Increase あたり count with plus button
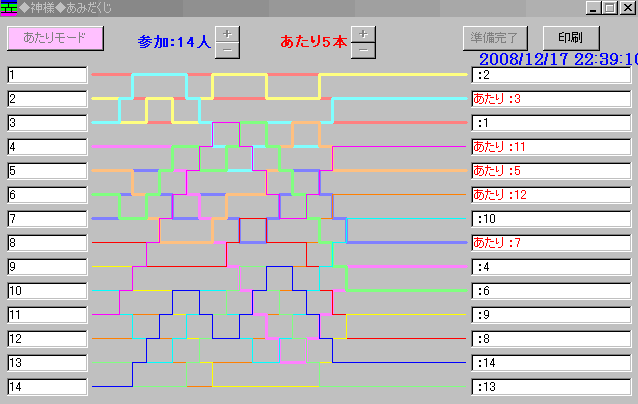Viewport: 638px width, 404px height. tap(363, 34)
